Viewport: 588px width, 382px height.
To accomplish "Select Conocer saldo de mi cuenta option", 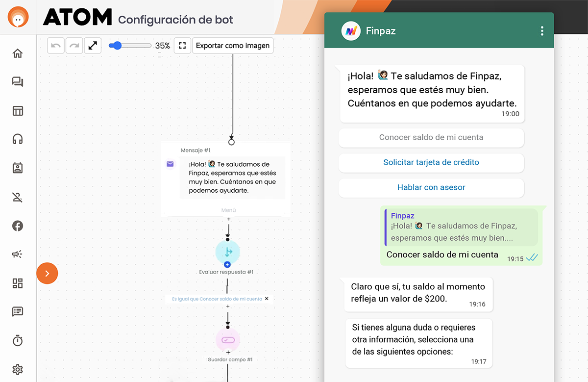I will 431,138.
